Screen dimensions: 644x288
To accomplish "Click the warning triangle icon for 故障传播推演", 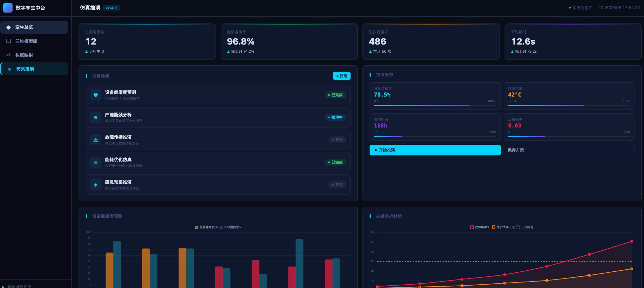I will 96,140.
